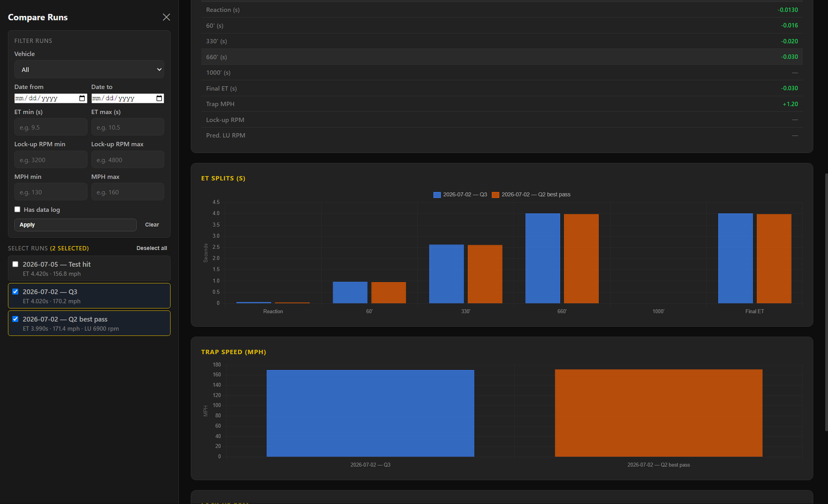Enable the Has data log checkbox
This screenshot has width=828, height=504.
pyautogui.click(x=17, y=209)
